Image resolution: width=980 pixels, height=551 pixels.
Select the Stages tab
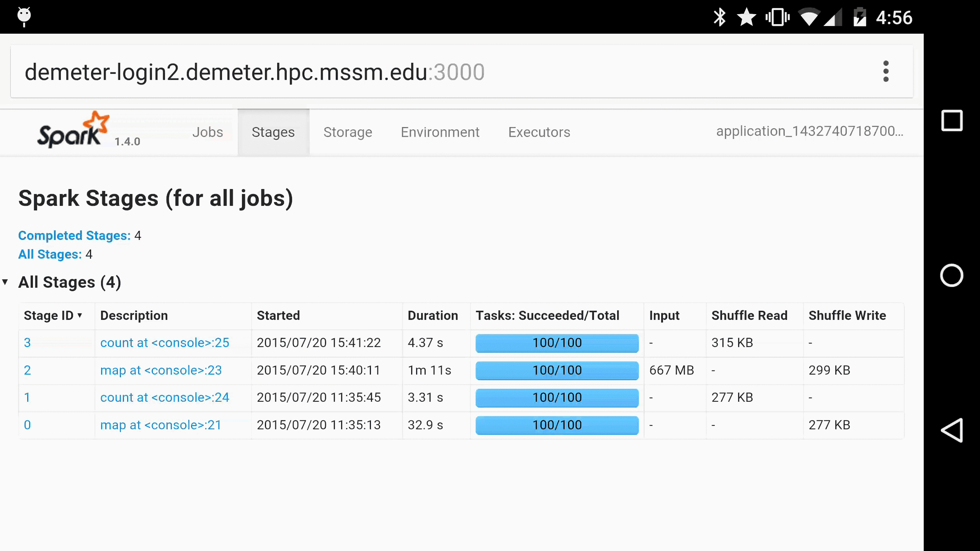point(273,132)
